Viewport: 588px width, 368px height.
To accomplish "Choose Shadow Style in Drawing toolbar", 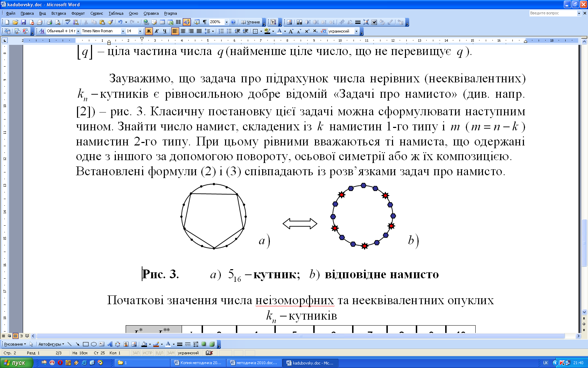I will (204, 344).
